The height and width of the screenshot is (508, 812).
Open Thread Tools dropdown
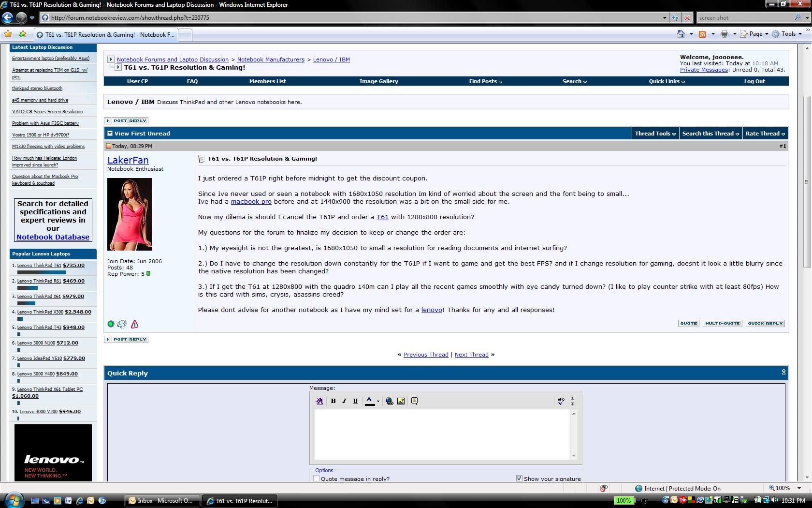point(655,134)
